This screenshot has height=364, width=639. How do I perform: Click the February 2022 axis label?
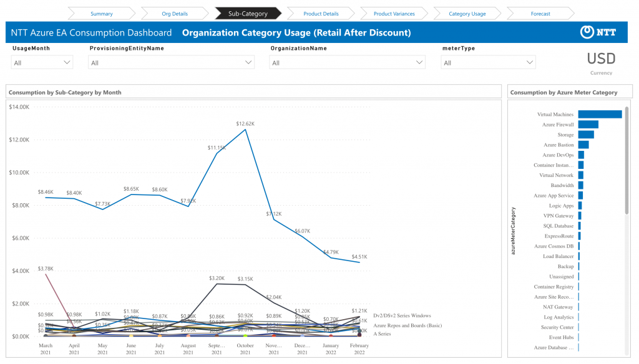[x=359, y=349]
